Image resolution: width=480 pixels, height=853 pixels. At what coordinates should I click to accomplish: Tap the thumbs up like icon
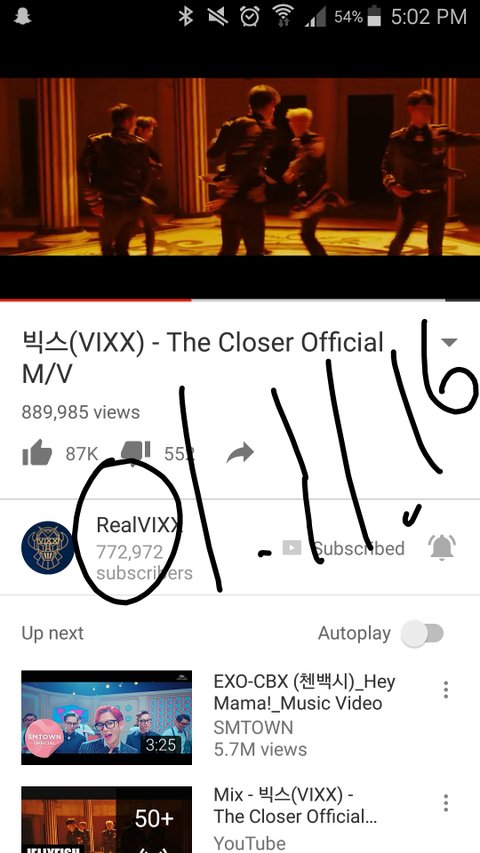[x=37, y=453]
